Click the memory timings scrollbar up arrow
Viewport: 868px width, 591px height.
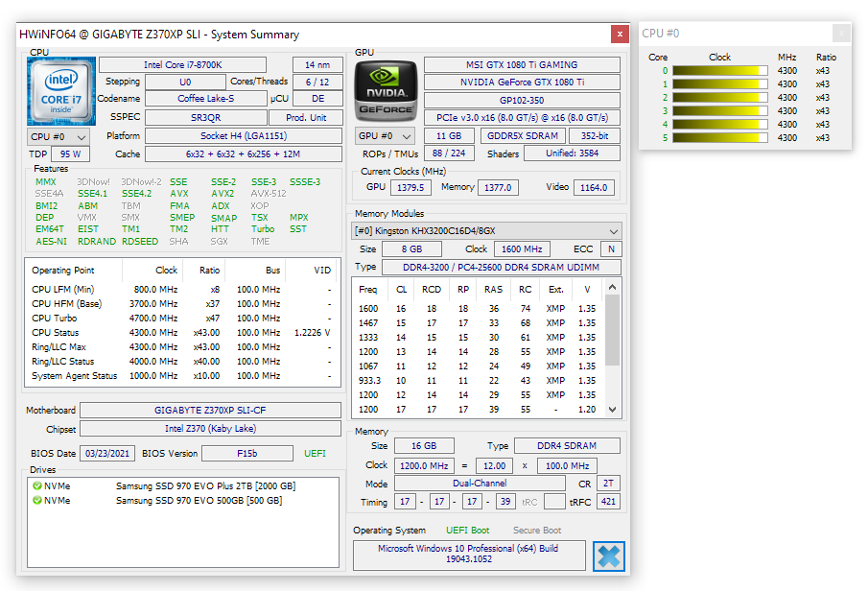pyautogui.click(x=612, y=287)
